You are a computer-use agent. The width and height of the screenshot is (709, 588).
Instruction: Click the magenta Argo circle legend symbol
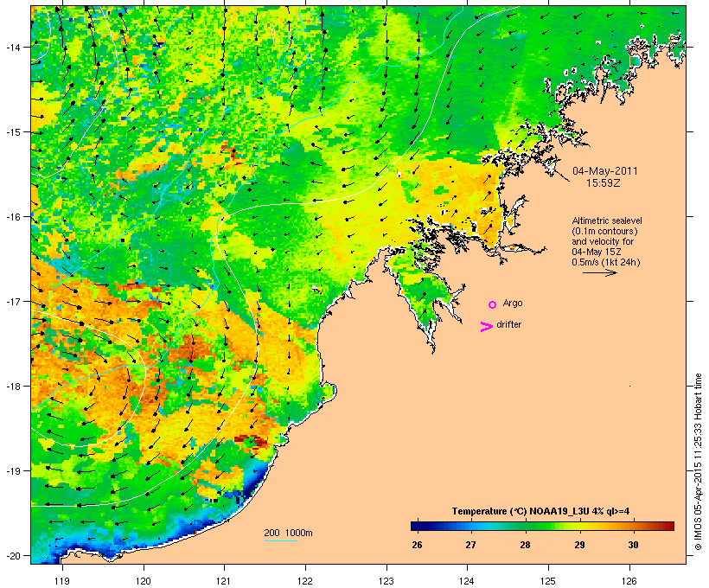(x=493, y=304)
